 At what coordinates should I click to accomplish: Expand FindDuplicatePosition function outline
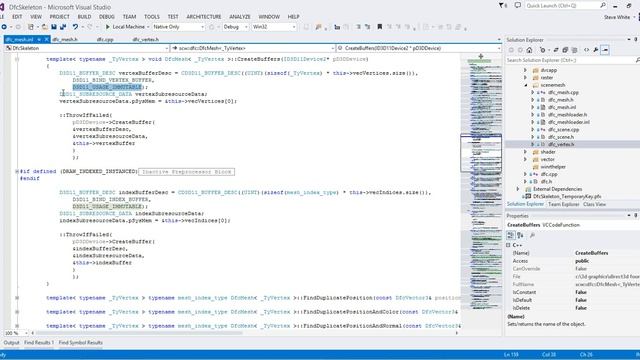point(17,298)
